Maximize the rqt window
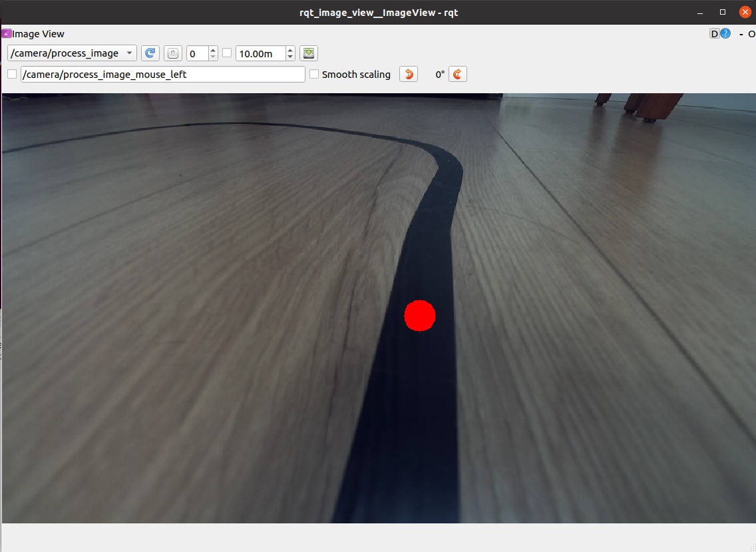The height and width of the screenshot is (552, 756). pos(723,12)
